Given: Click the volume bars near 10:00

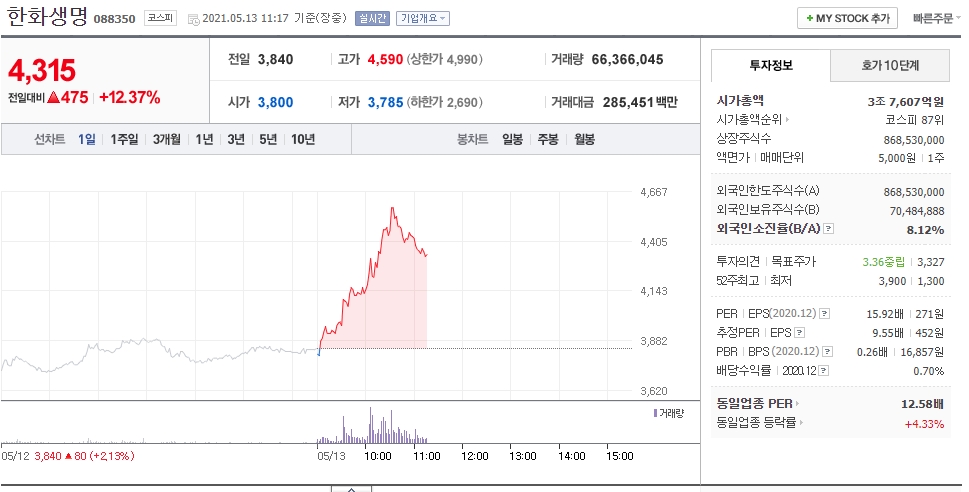Looking at the screenshot, I should pyautogui.click(x=371, y=426).
